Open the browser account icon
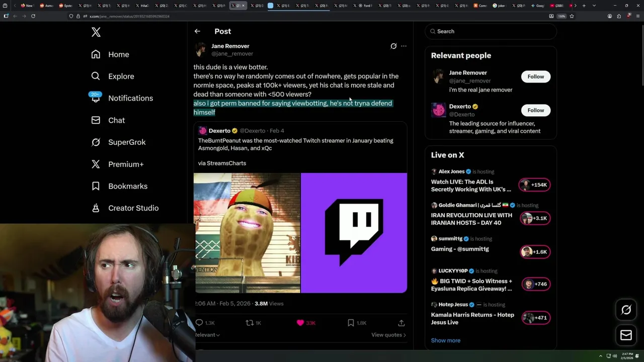 click(x=610, y=16)
